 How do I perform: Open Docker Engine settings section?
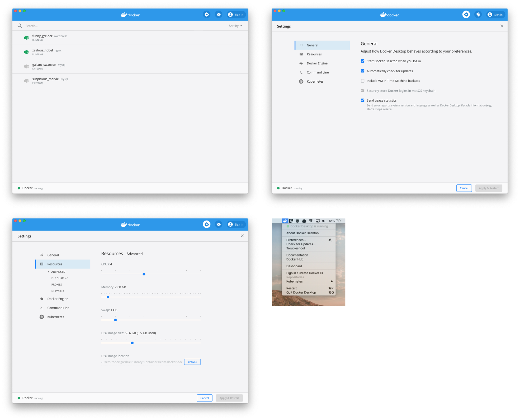(317, 63)
